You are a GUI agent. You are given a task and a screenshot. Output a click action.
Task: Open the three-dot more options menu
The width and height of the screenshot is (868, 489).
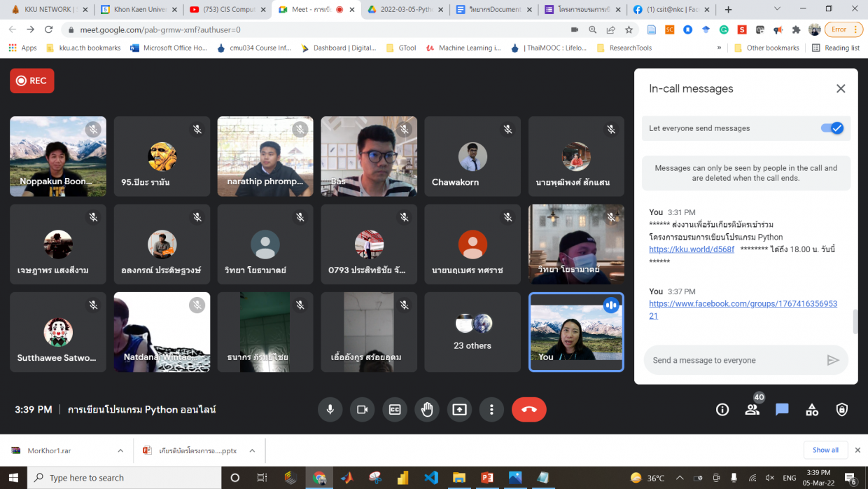click(492, 410)
